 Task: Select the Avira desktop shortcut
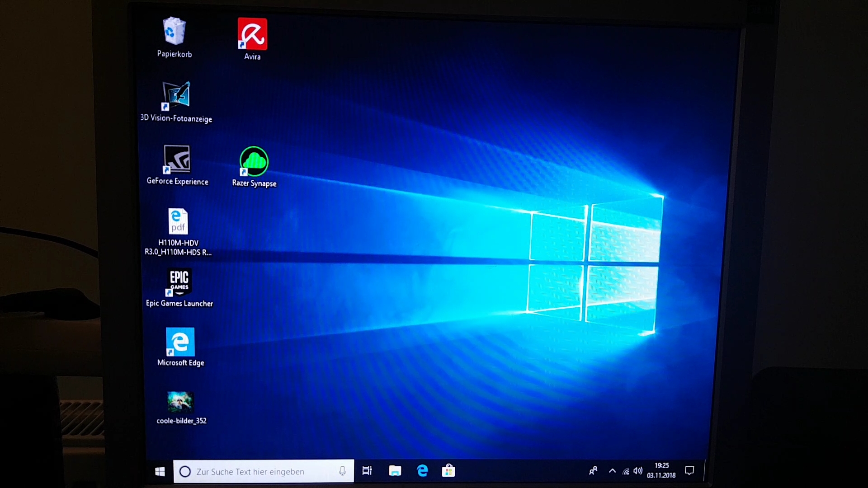[x=252, y=34]
